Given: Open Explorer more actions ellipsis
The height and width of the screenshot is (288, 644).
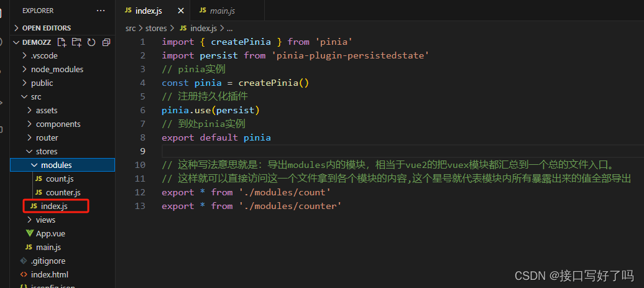Looking at the screenshot, I should click(101, 11).
